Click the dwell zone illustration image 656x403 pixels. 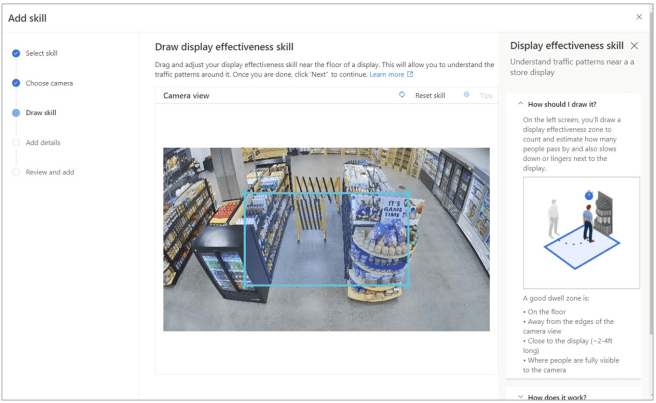click(x=581, y=233)
